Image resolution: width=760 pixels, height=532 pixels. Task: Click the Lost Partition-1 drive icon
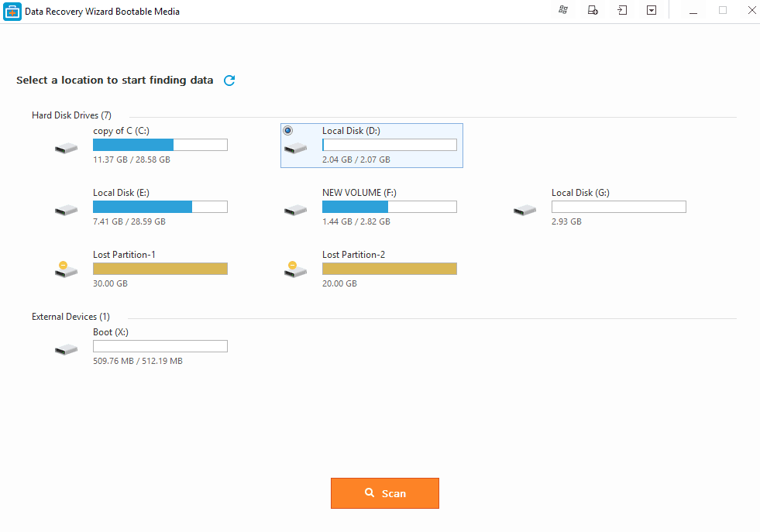point(66,270)
